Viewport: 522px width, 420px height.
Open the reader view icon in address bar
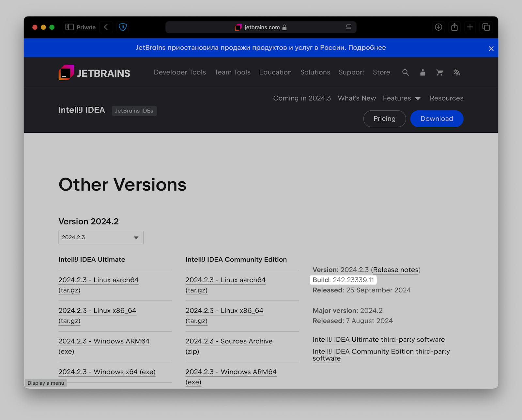pos(348,27)
